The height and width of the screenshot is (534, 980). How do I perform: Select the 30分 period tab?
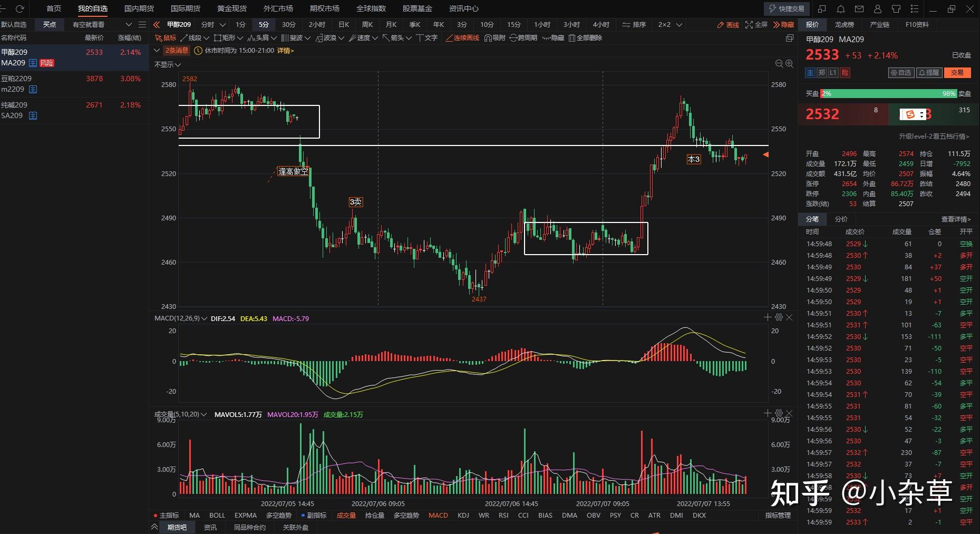pos(288,25)
